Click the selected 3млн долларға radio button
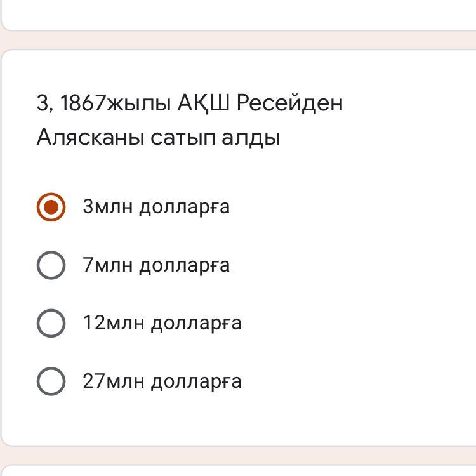Screen dimensions: 476x476 point(51,208)
